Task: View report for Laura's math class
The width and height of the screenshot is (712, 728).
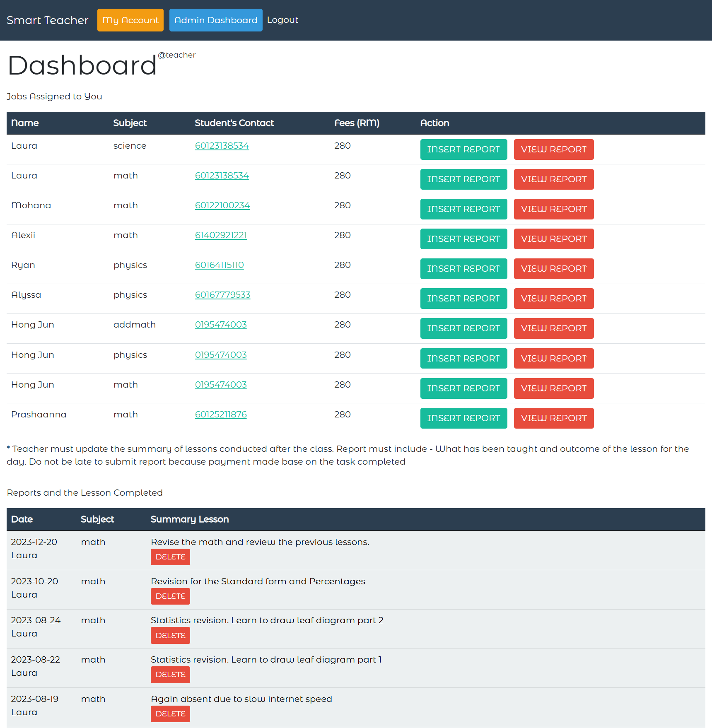Action: click(x=553, y=179)
